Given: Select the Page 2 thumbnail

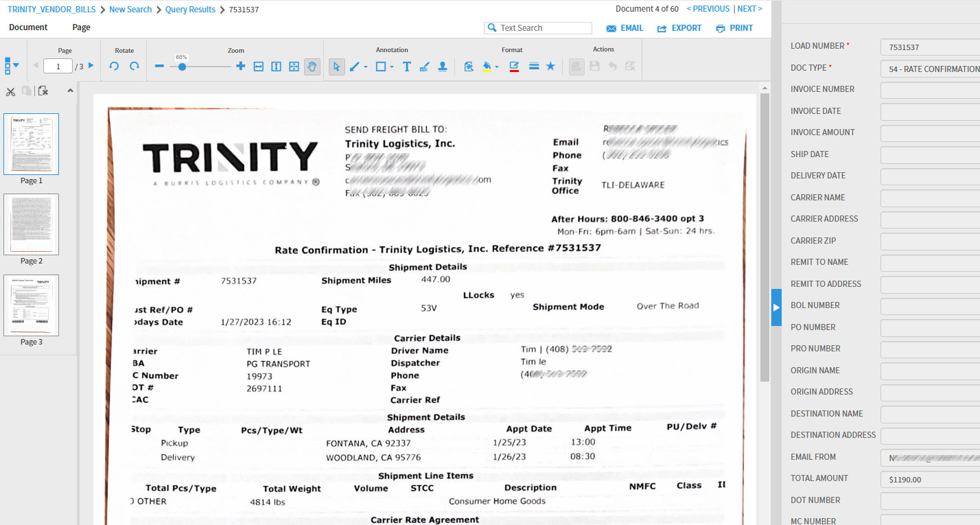Looking at the screenshot, I should (31, 224).
